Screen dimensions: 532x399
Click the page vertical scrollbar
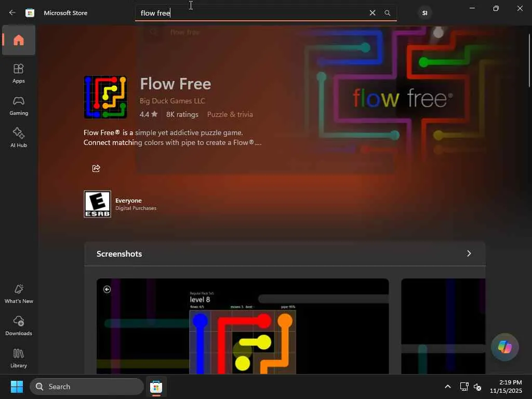point(529,60)
